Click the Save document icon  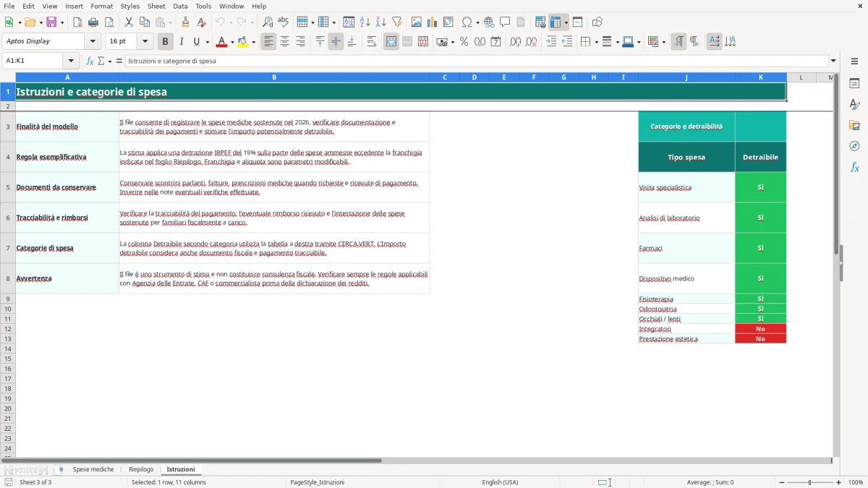[x=51, y=22]
